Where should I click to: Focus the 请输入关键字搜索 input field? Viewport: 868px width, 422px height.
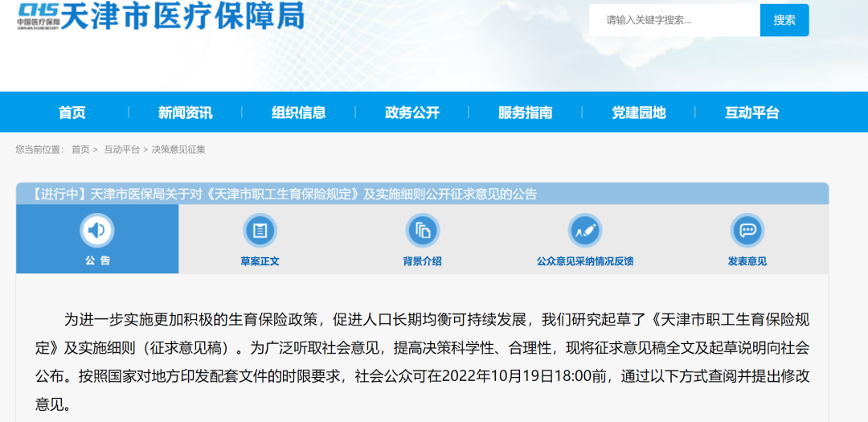coord(674,20)
